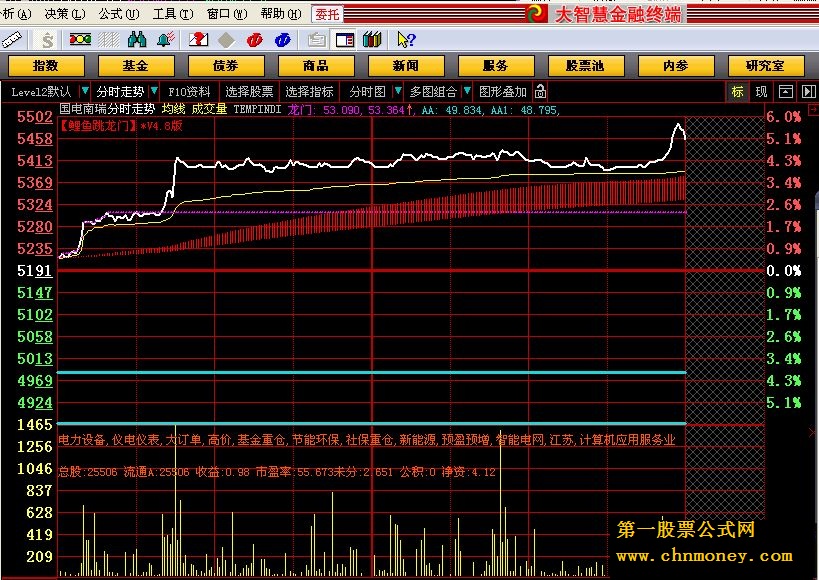This screenshot has height=580, width=819.
Task: Click the panel pop-up box icon
Action: pos(786,92)
